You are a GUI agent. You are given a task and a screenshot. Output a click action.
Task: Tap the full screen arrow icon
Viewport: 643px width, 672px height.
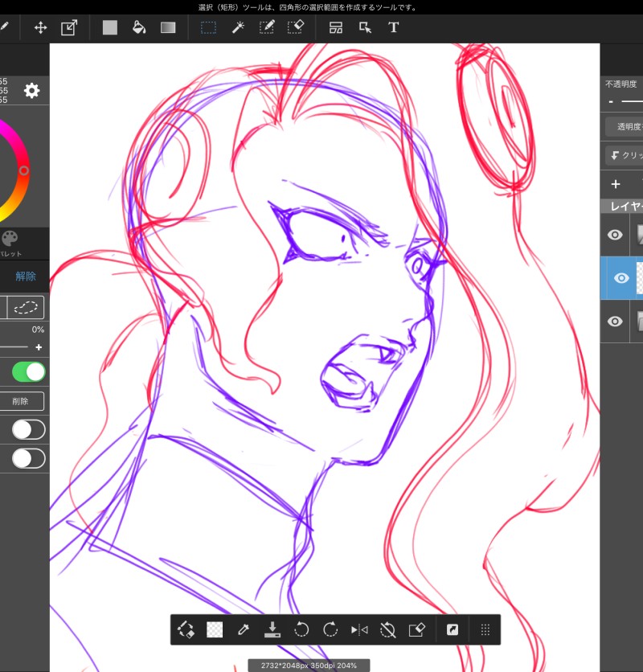(x=453, y=629)
